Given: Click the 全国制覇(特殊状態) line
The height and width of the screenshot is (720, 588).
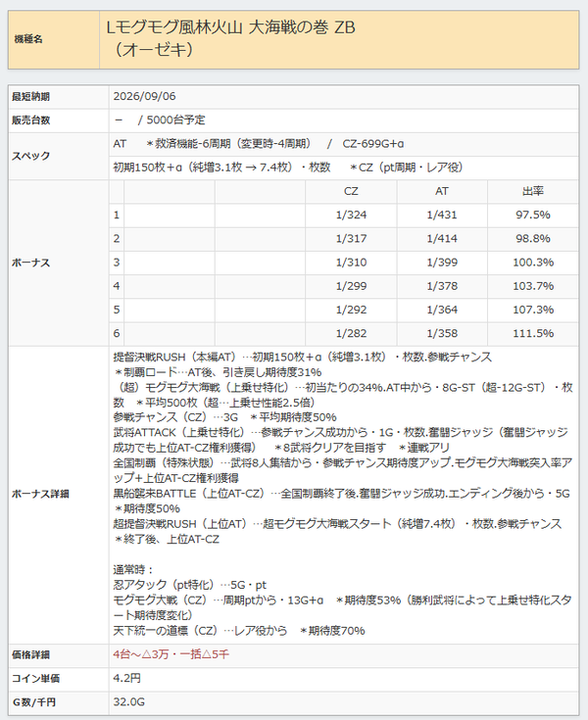Looking at the screenshot, I should click(x=342, y=470).
